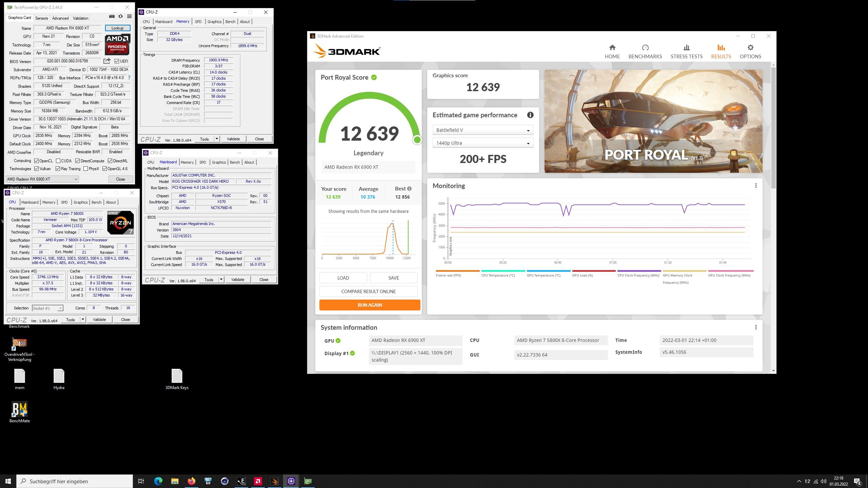This screenshot has width=868, height=488.
Task: Open the Battlefield V game dropdown
Action: (483, 130)
